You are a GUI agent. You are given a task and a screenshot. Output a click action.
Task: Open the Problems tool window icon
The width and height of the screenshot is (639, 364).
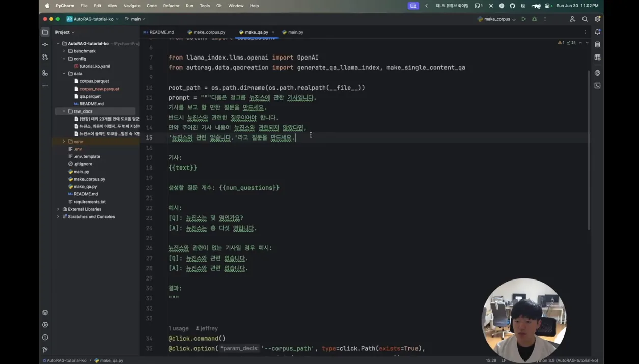[x=45, y=337]
